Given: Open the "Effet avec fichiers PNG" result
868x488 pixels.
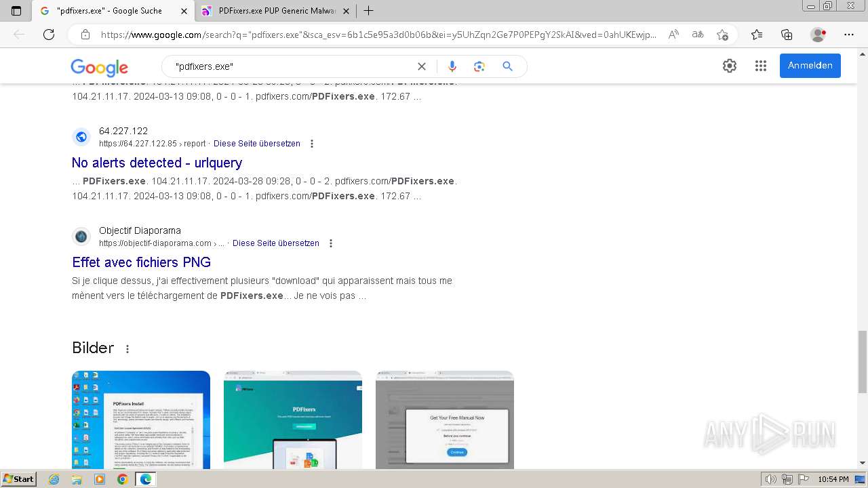Looking at the screenshot, I should click(141, 262).
